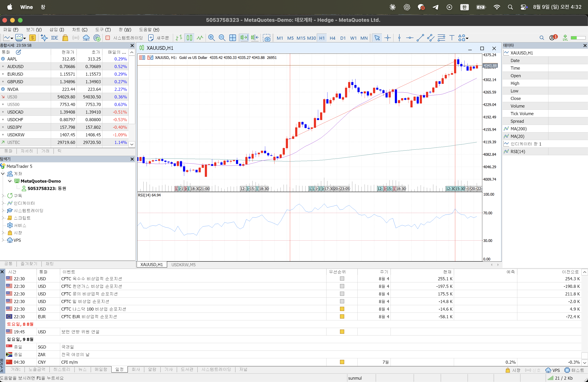Click the green LVL icon

pyautogui.click(x=565, y=38)
